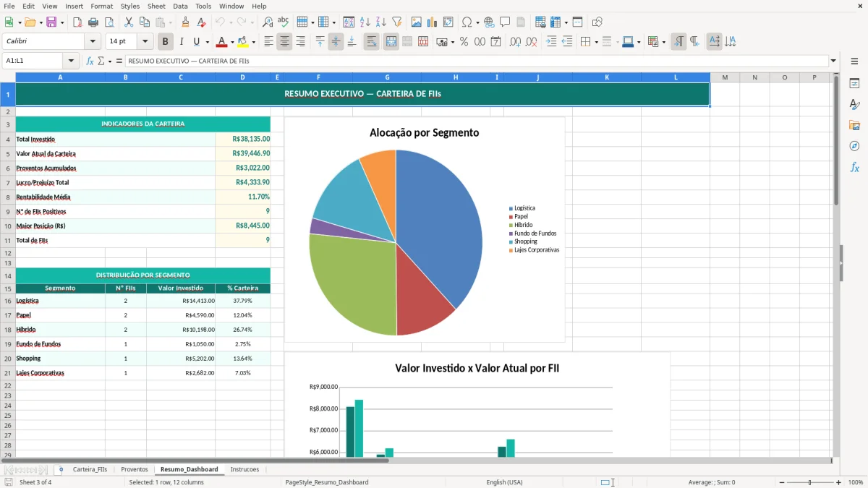Open the Sort dialog icon
The height and width of the screenshot is (488, 868).
(349, 22)
